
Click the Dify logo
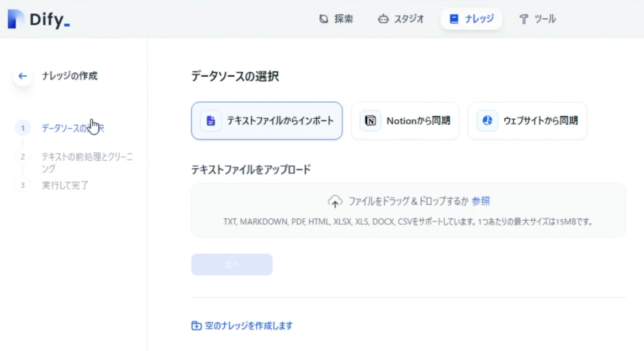tap(39, 19)
